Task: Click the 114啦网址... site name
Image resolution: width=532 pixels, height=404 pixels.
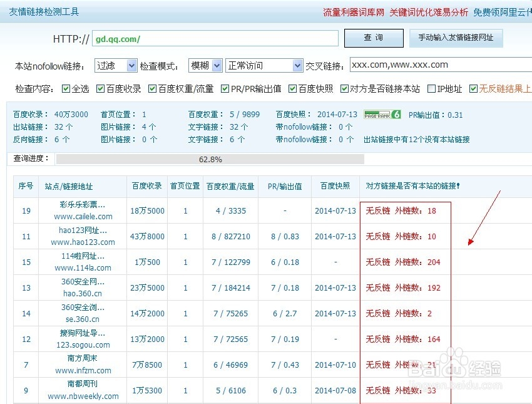Action: click(x=83, y=256)
